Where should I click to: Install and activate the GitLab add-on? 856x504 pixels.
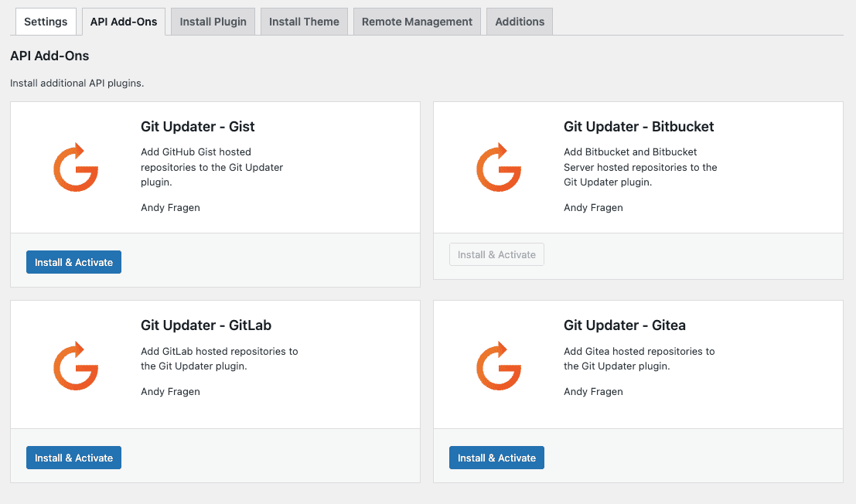73,458
